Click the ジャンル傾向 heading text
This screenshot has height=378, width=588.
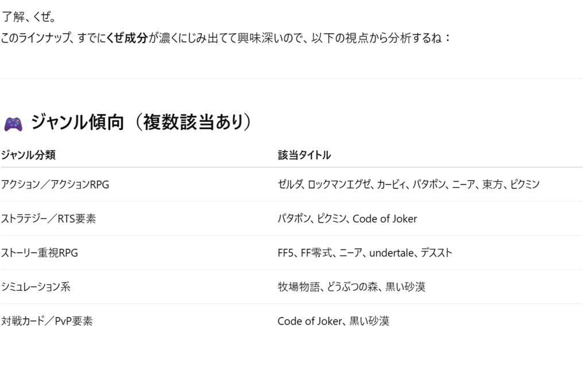pos(78,122)
